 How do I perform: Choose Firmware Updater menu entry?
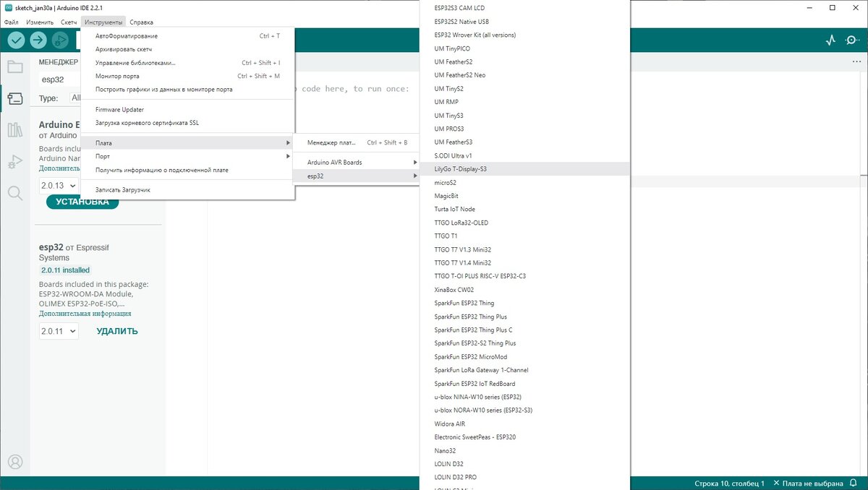click(x=188, y=110)
